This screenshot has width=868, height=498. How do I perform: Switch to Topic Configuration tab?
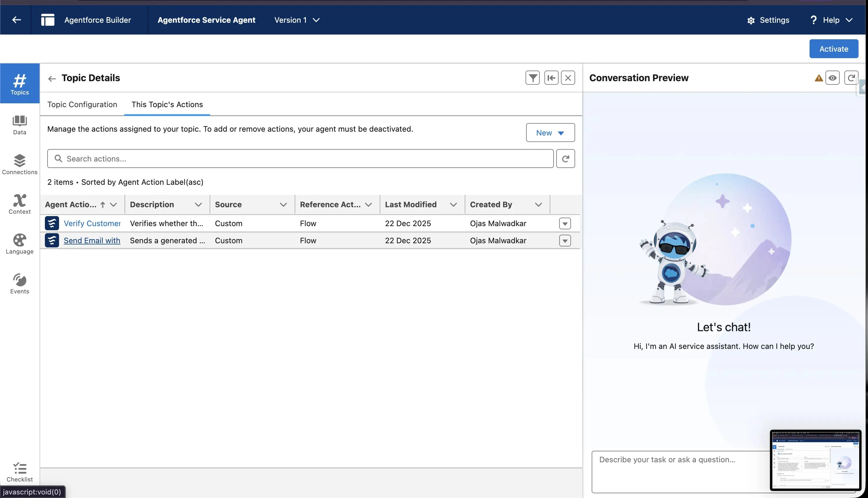[x=82, y=105]
